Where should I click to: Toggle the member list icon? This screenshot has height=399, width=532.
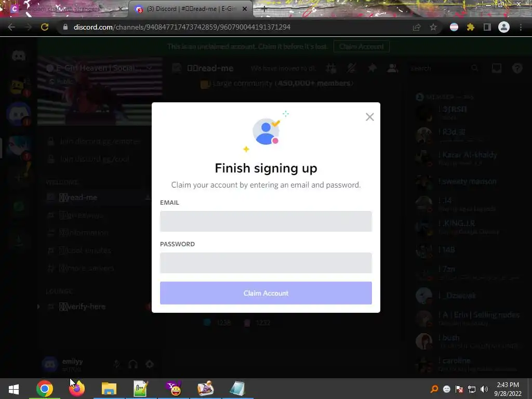[393, 68]
